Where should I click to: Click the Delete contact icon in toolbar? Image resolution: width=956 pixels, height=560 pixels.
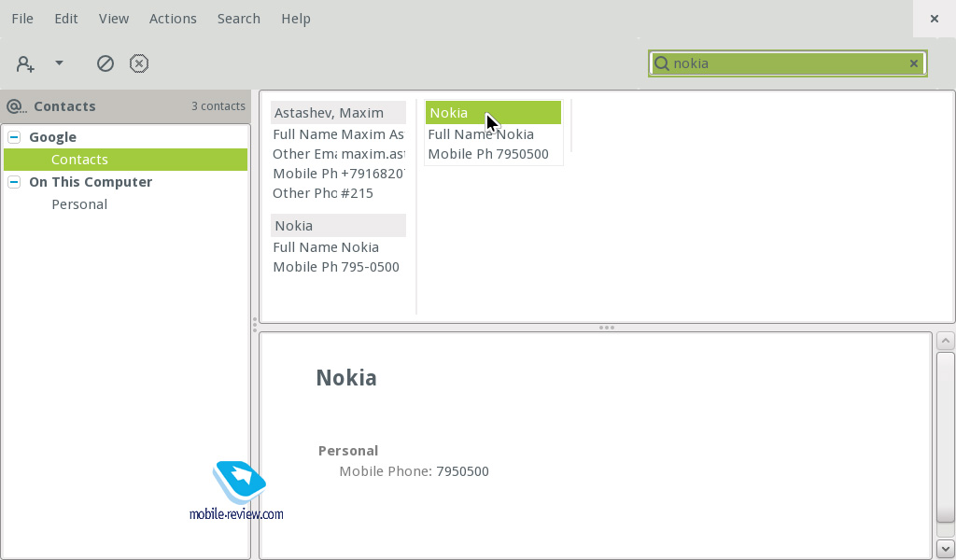(x=139, y=63)
